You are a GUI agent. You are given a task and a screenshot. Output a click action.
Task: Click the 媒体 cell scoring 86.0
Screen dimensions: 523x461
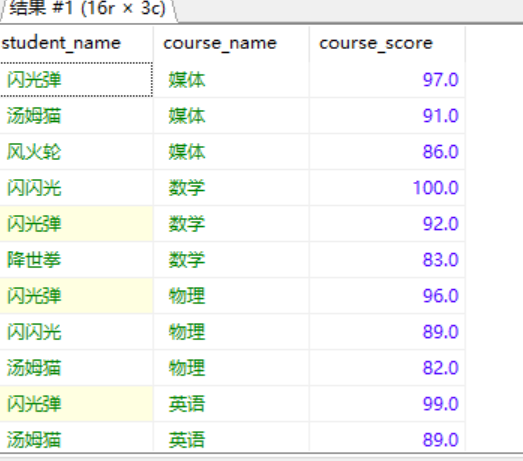(x=231, y=152)
